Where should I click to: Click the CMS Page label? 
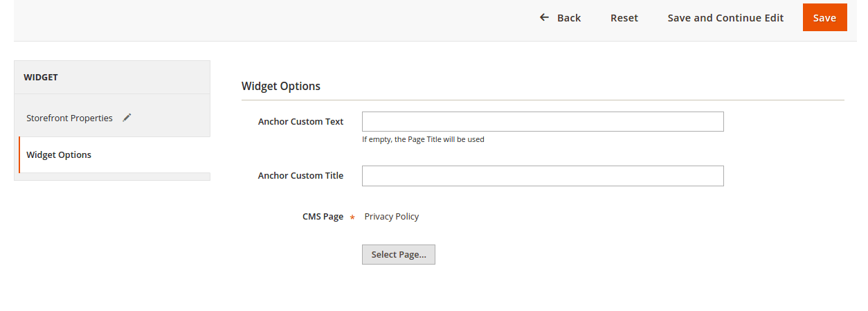point(323,216)
